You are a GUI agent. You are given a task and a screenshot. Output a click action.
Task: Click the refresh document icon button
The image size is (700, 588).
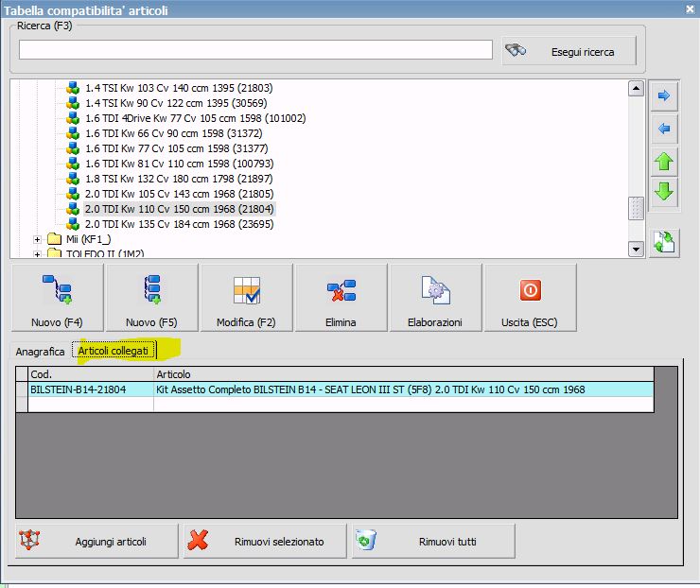664,242
